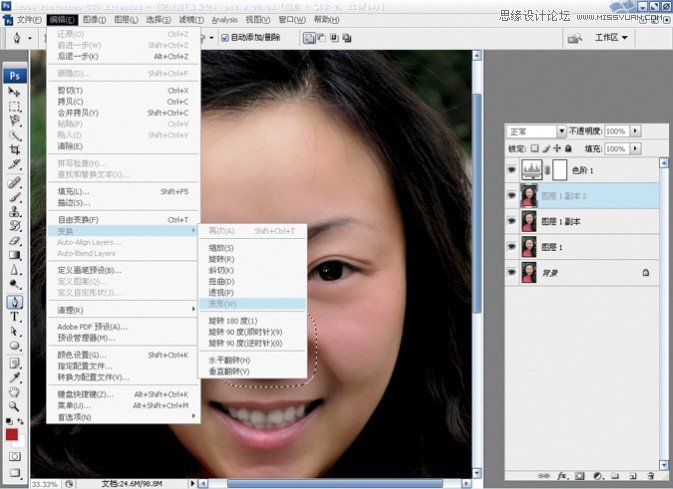This screenshot has height=489, width=673.
Task: Choose 水平翻转(H) menu item
Action: 252,360
